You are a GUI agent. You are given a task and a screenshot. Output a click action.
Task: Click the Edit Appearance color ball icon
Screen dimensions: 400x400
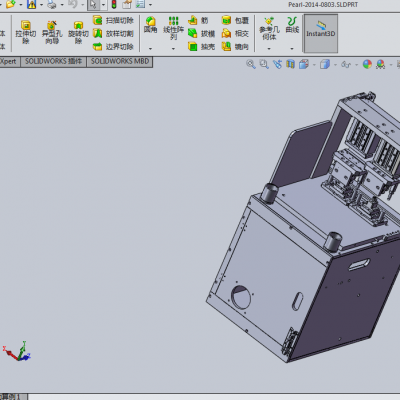(x=367, y=64)
